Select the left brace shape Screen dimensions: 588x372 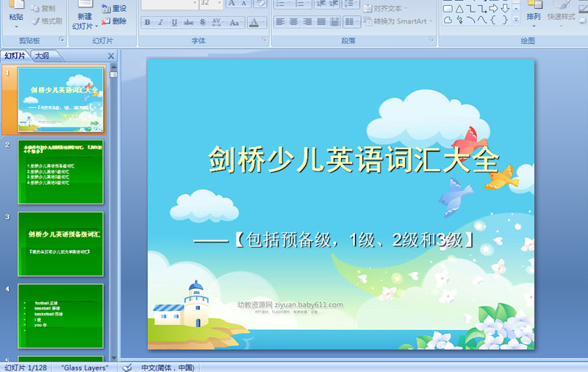point(493,20)
